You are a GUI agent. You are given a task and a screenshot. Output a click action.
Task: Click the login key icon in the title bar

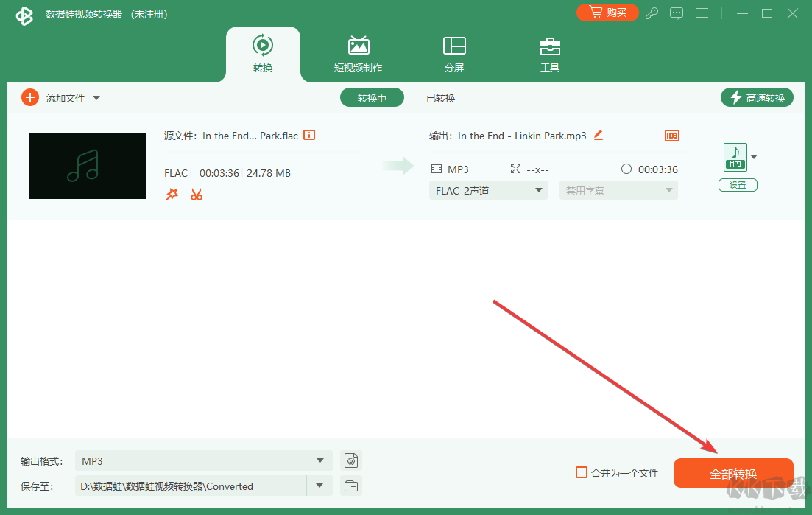click(651, 13)
